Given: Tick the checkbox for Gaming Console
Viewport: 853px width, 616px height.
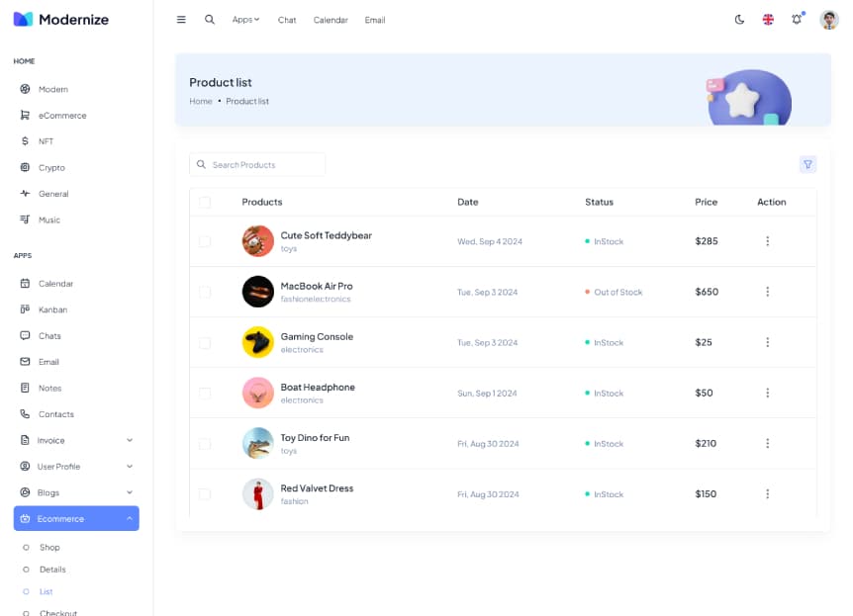Looking at the screenshot, I should [205, 343].
